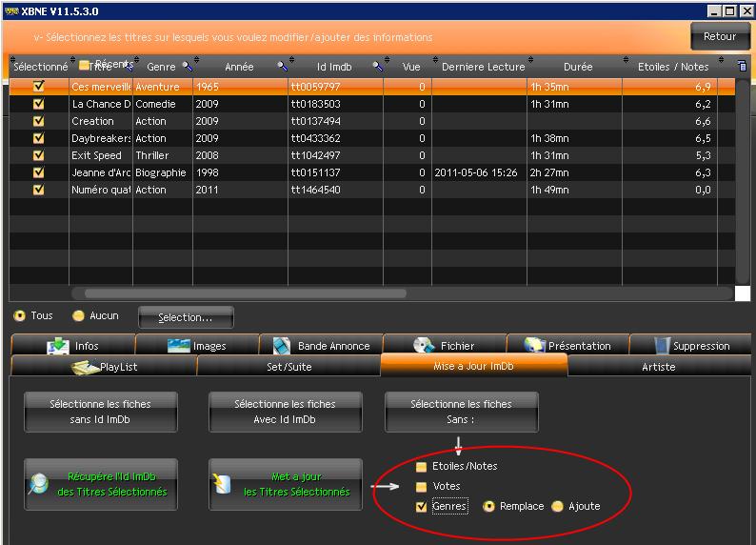Click the search icon in Id Imdb column header

pyautogui.click(x=378, y=67)
